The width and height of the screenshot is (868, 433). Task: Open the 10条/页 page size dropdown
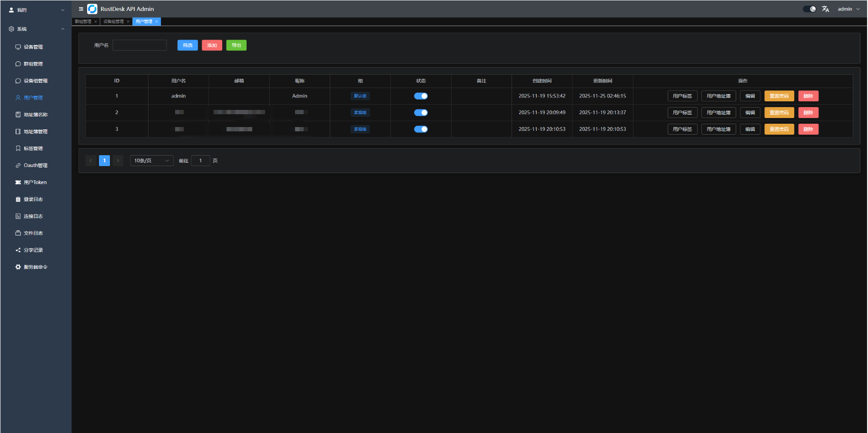[151, 161]
